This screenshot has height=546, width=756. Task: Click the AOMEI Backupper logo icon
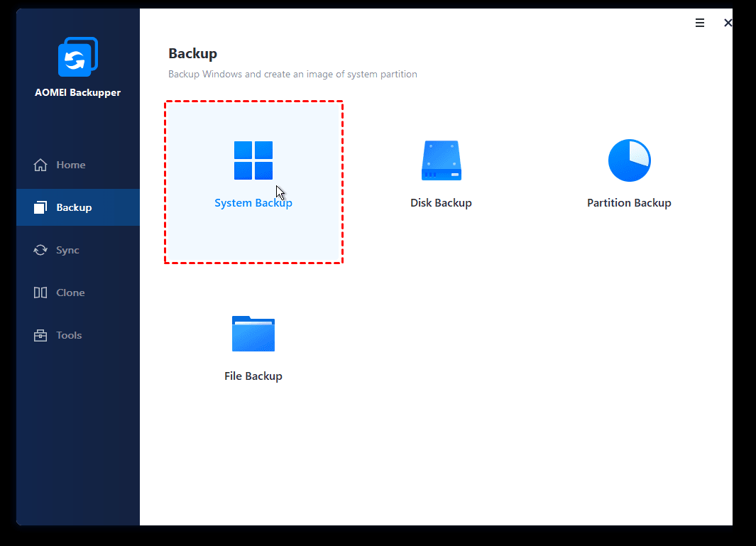77,57
